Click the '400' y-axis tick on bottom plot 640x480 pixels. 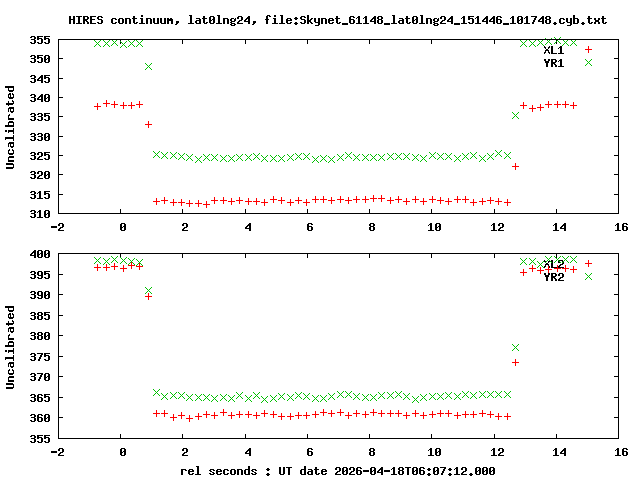[x=40, y=254]
